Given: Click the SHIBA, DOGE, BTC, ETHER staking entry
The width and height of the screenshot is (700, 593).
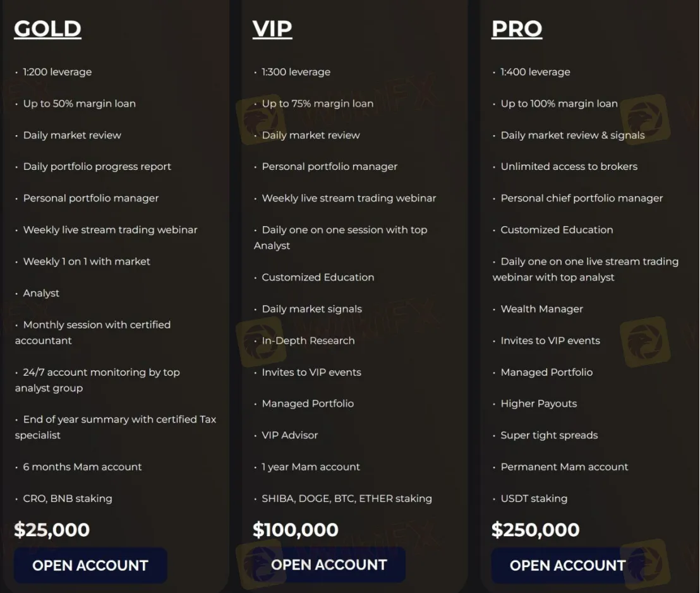Looking at the screenshot, I should [346, 498].
